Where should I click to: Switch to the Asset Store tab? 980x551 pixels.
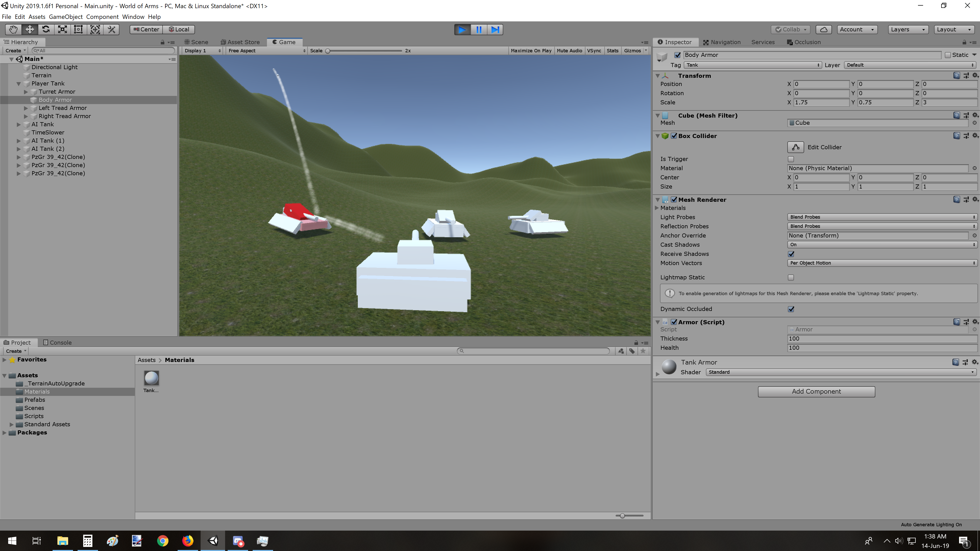(x=240, y=42)
